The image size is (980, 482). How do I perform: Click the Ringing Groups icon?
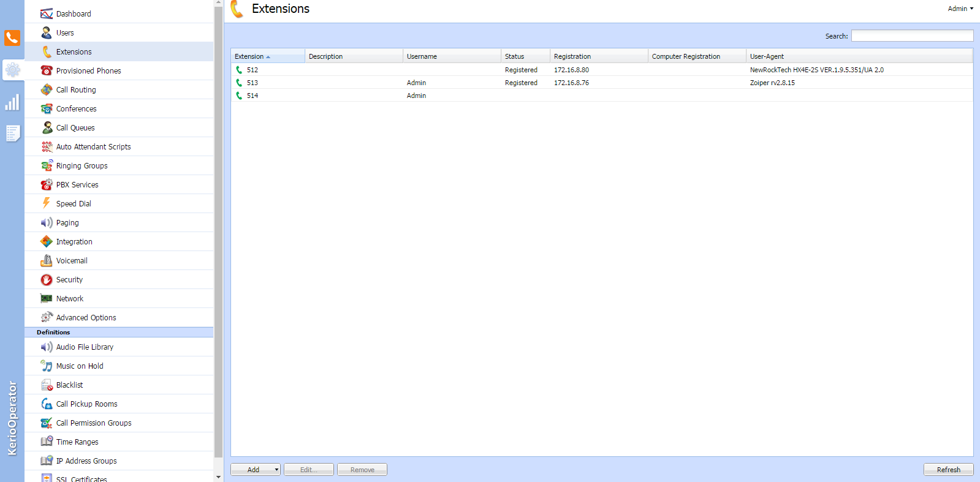(47, 165)
